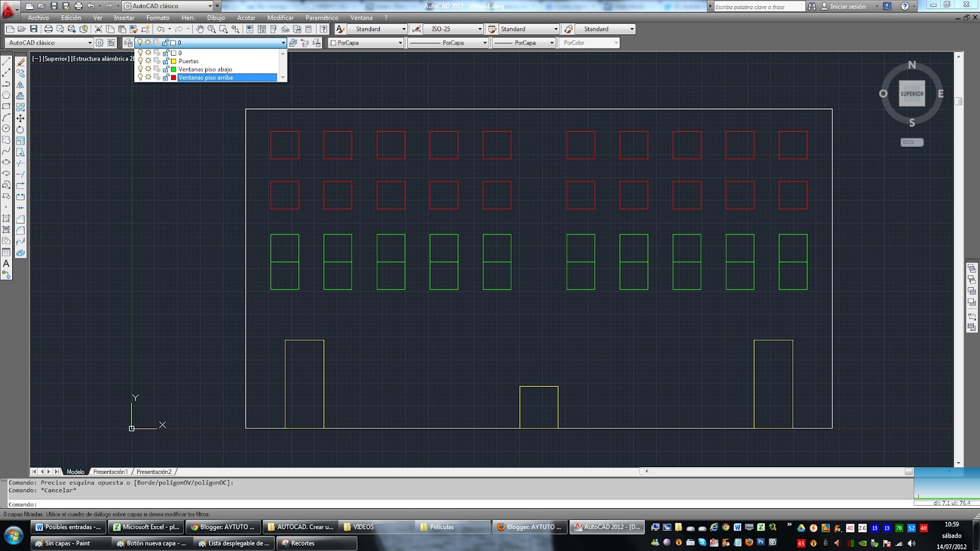Toggle freeze sun icon of layer 0 in the list

click(148, 53)
